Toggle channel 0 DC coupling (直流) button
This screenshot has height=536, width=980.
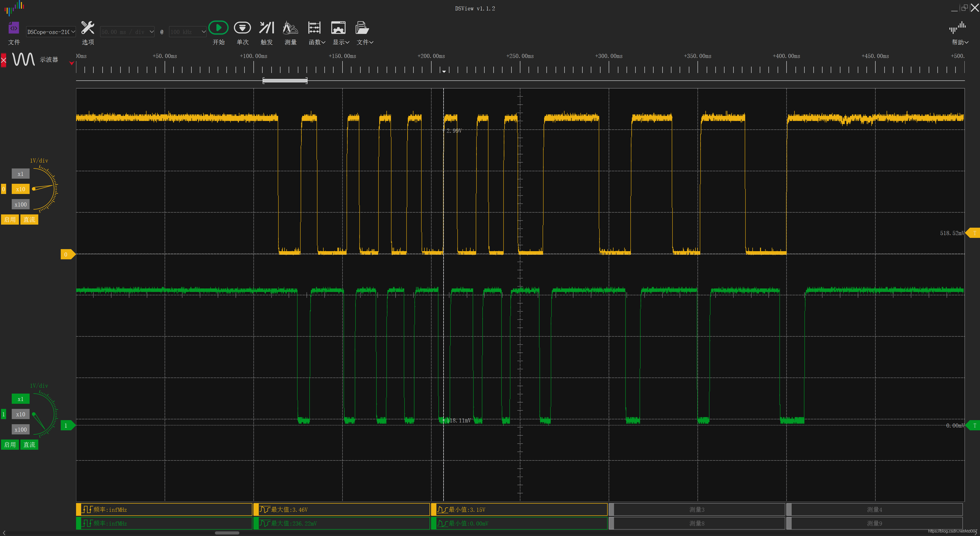(x=29, y=220)
